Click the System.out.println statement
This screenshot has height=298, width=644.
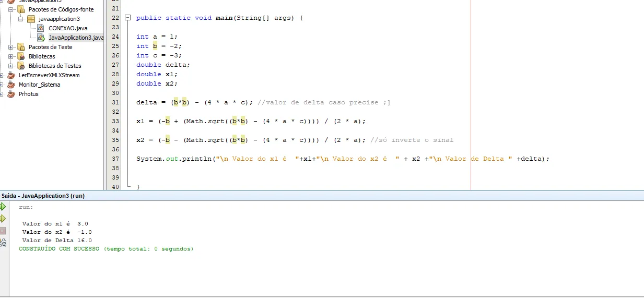coord(343,159)
